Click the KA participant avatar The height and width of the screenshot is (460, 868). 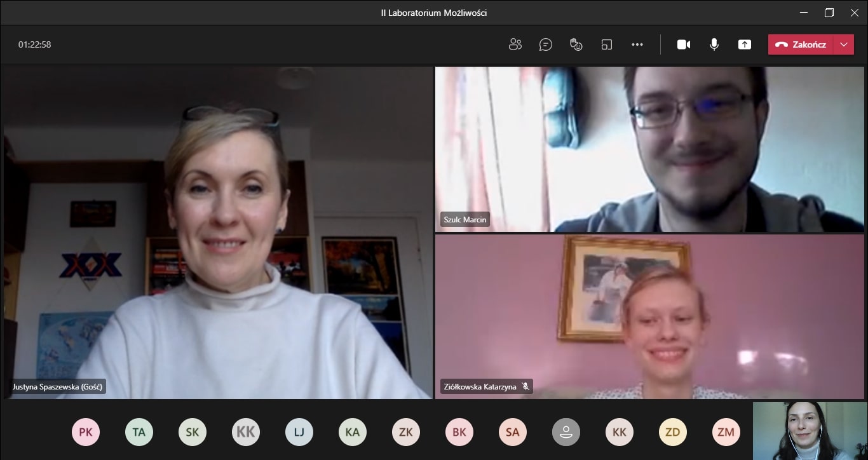[x=353, y=433]
